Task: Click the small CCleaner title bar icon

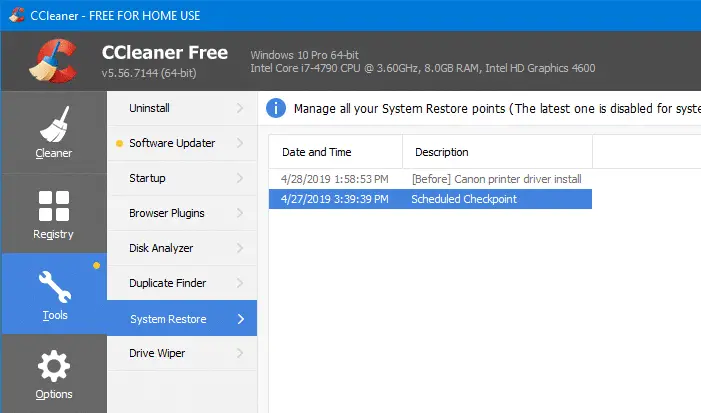Action: [17, 15]
